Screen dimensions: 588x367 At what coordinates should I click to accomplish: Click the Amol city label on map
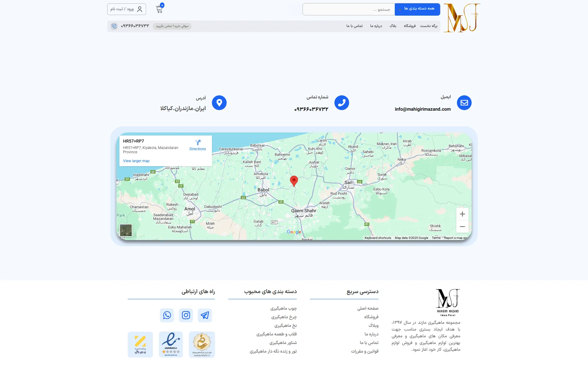point(190,211)
